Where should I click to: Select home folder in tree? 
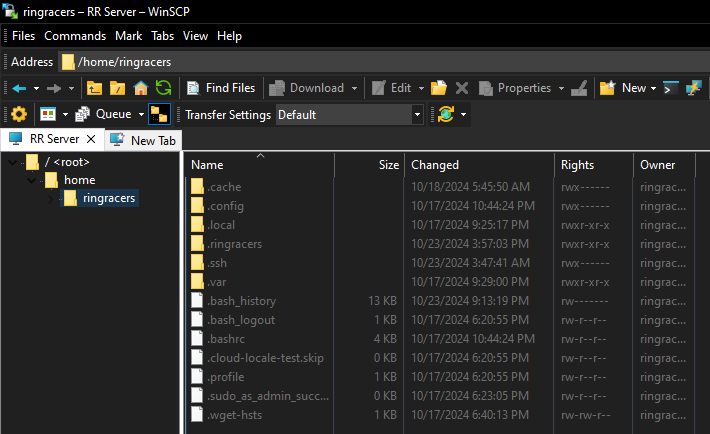[x=80, y=180]
